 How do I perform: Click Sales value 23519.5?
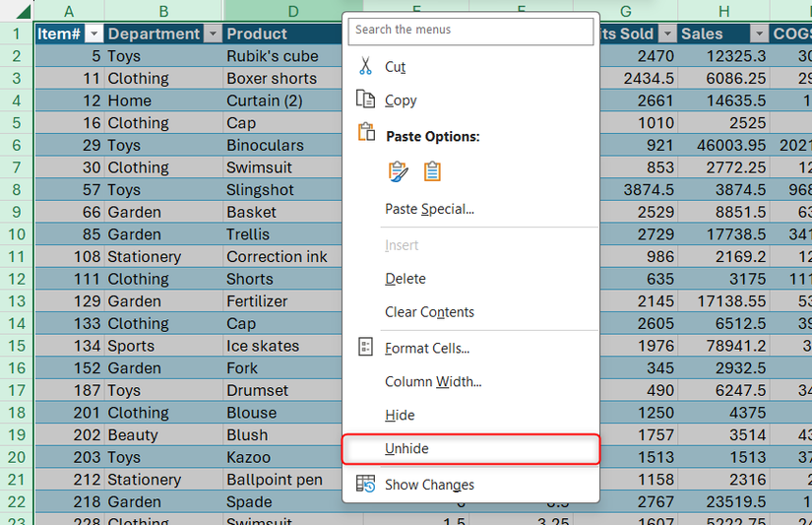[724, 501]
